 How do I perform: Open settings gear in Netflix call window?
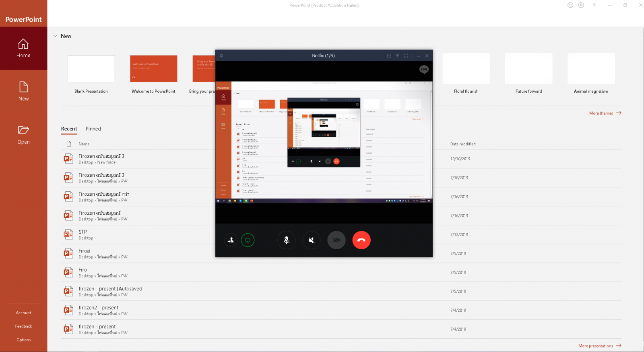point(221,56)
